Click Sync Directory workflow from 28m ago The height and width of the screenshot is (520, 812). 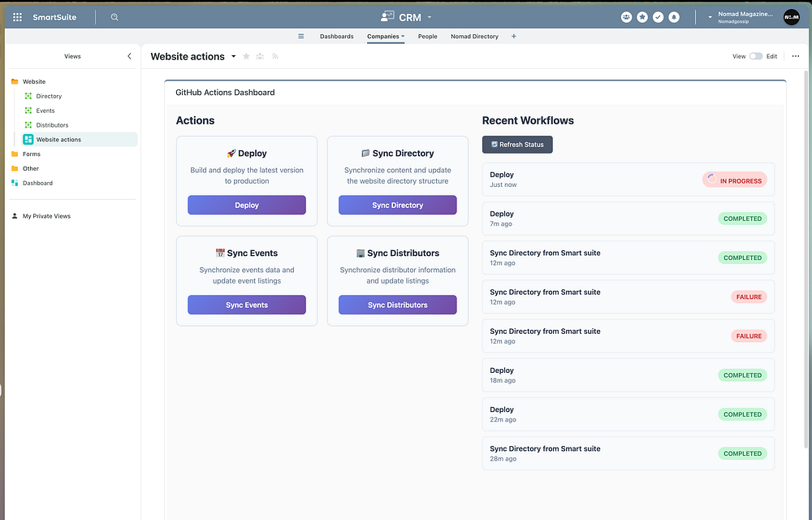tap(628, 453)
